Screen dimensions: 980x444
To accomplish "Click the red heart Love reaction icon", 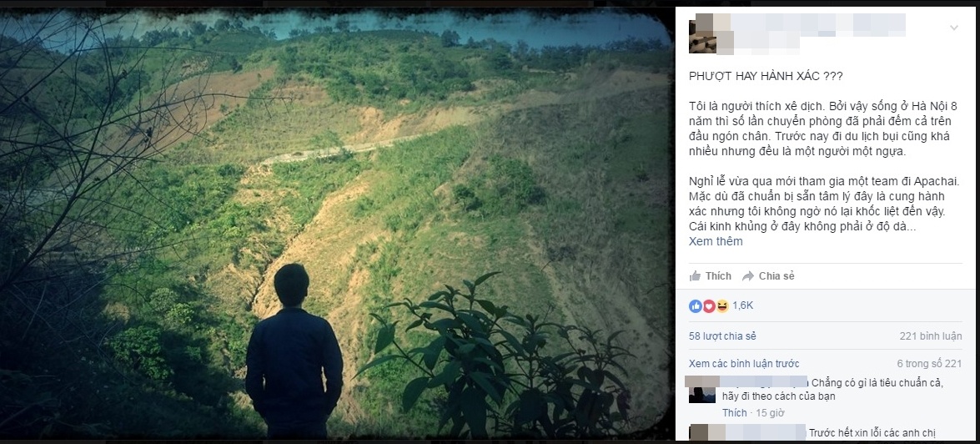I will click(x=708, y=306).
